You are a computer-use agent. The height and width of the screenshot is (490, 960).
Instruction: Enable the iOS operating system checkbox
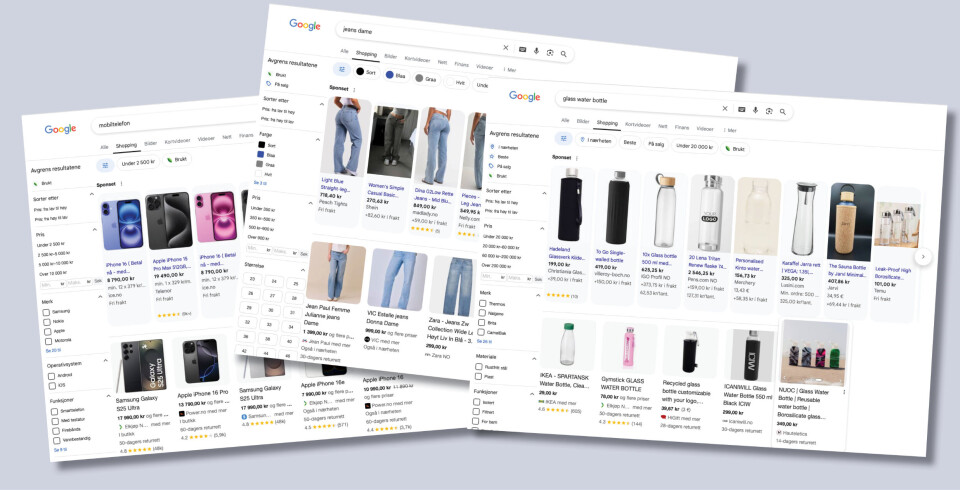pyautogui.click(x=52, y=386)
